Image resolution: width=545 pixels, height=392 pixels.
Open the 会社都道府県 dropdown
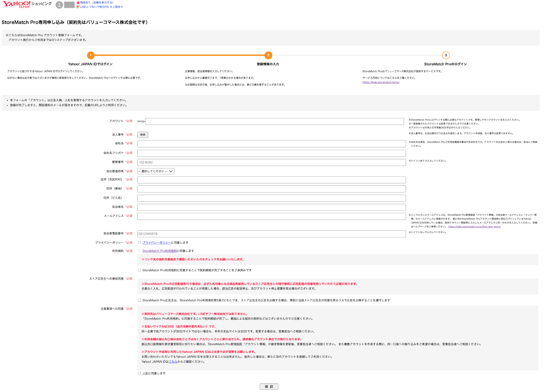coord(156,171)
